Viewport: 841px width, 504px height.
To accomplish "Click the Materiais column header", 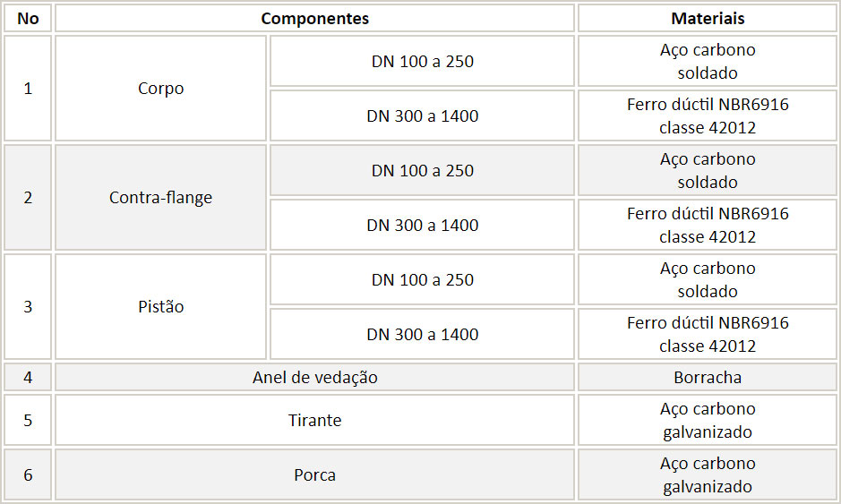I will coord(708,18).
